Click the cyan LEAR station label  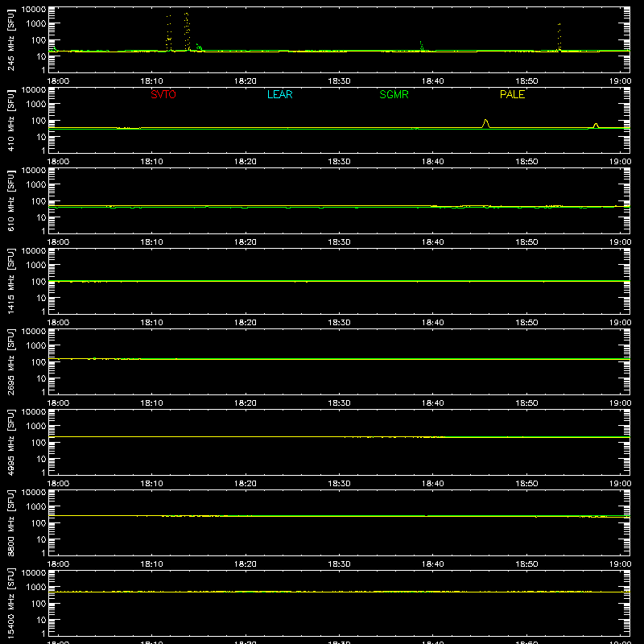[279, 94]
